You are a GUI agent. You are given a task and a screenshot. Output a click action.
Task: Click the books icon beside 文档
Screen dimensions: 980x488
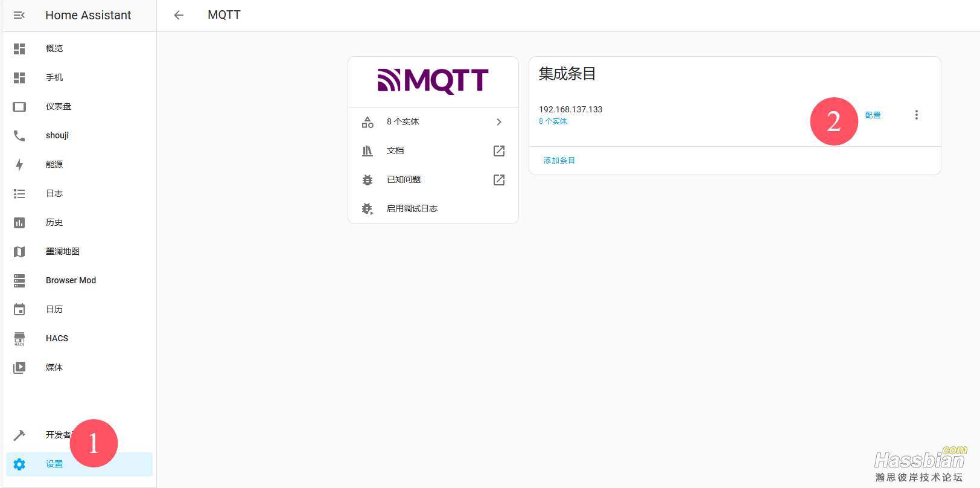click(x=367, y=151)
